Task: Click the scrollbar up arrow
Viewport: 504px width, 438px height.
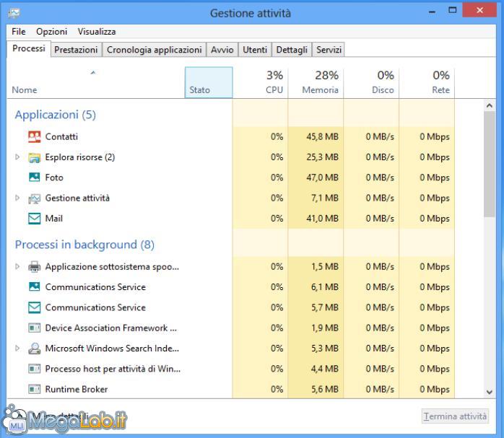Action: click(490, 105)
